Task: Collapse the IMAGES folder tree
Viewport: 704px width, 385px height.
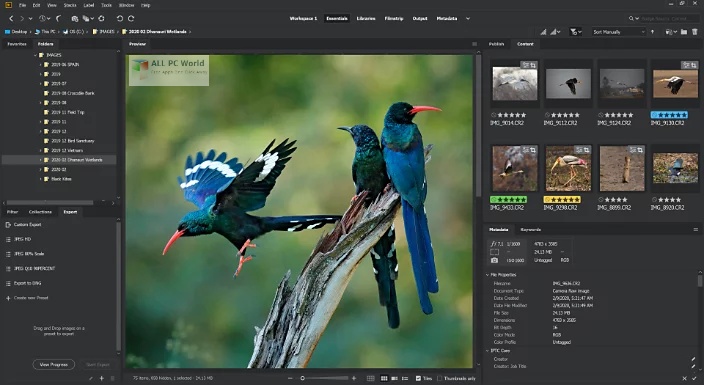Action: [35, 55]
